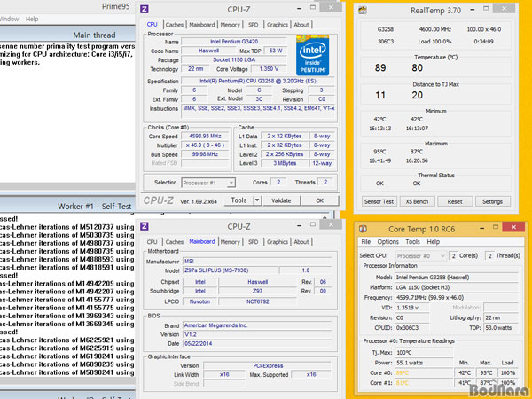The image size is (532, 399).
Task: Click Power value 55.1 watts in Core Temp
Action: pyautogui.click(x=424, y=363)
